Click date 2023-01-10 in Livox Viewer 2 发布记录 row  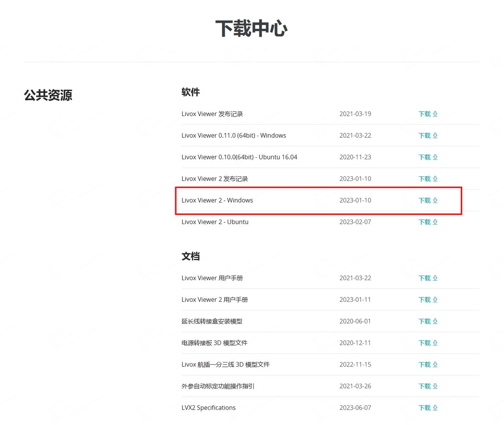(355, 179)
